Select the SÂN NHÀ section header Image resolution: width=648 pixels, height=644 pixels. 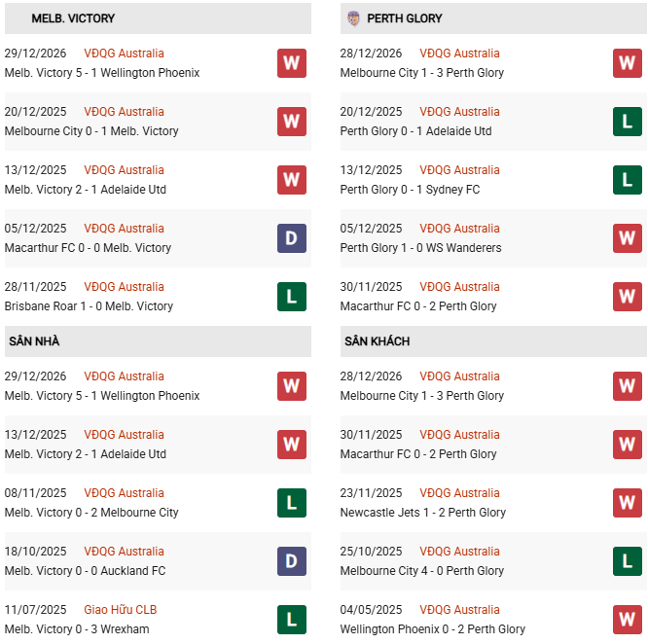point(34,341)
